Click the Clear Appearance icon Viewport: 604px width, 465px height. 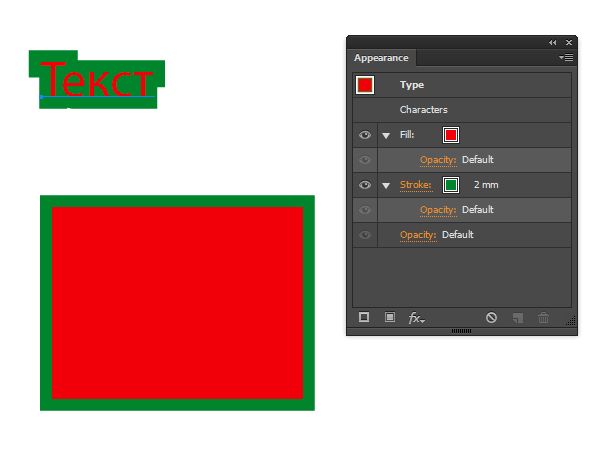pos(491,317)
